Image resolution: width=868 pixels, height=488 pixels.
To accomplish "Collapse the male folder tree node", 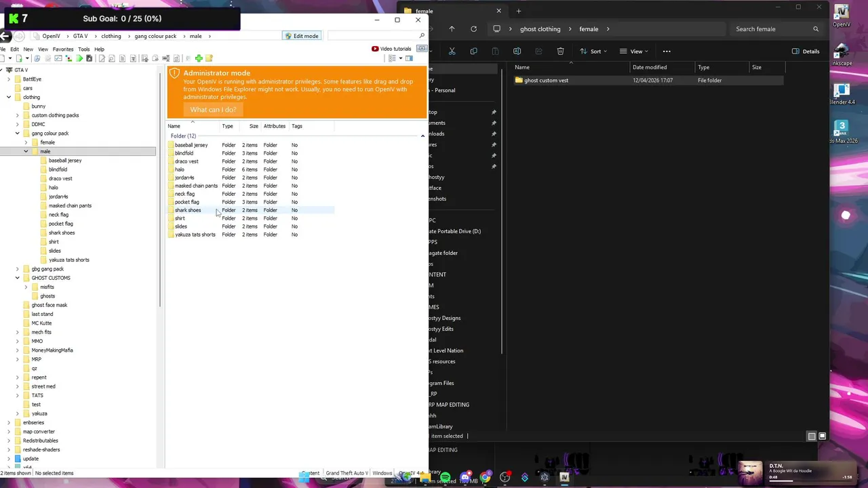I will pyautogui.click(x=26, y=151).
